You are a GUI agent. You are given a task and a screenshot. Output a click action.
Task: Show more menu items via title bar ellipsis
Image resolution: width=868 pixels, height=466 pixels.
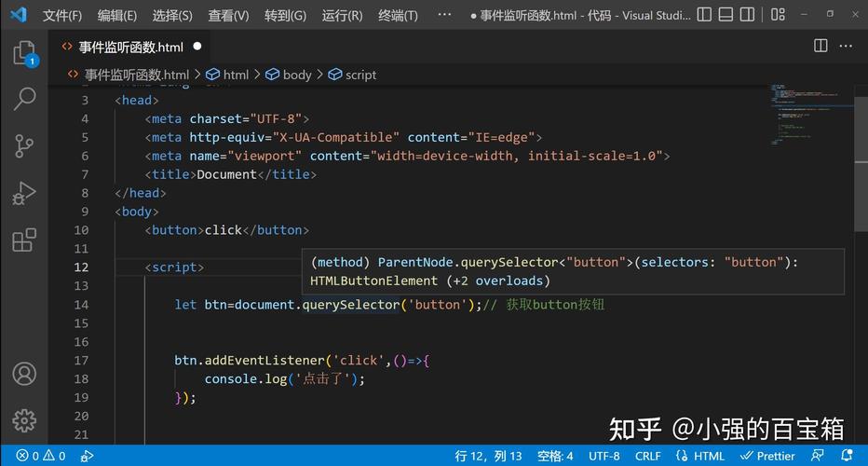(x=444, y=15)
